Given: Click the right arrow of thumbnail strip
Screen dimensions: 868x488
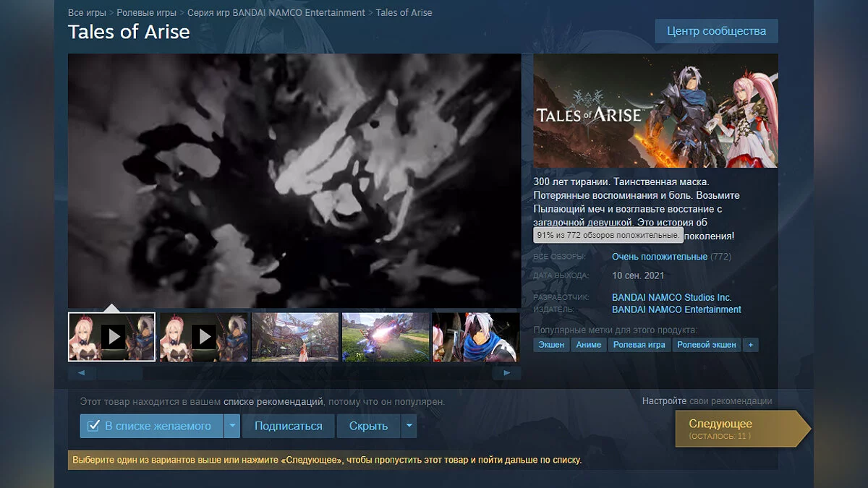Looking at the screenshot, I should [x=507, y=373].
